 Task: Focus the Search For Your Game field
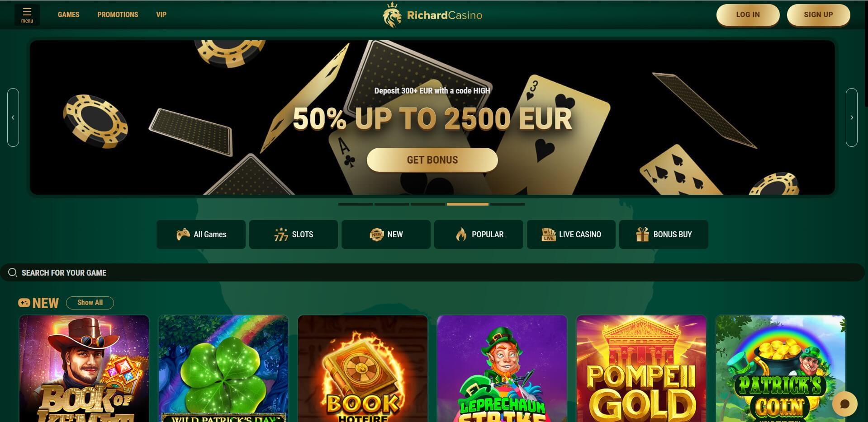tap(432, 272)
